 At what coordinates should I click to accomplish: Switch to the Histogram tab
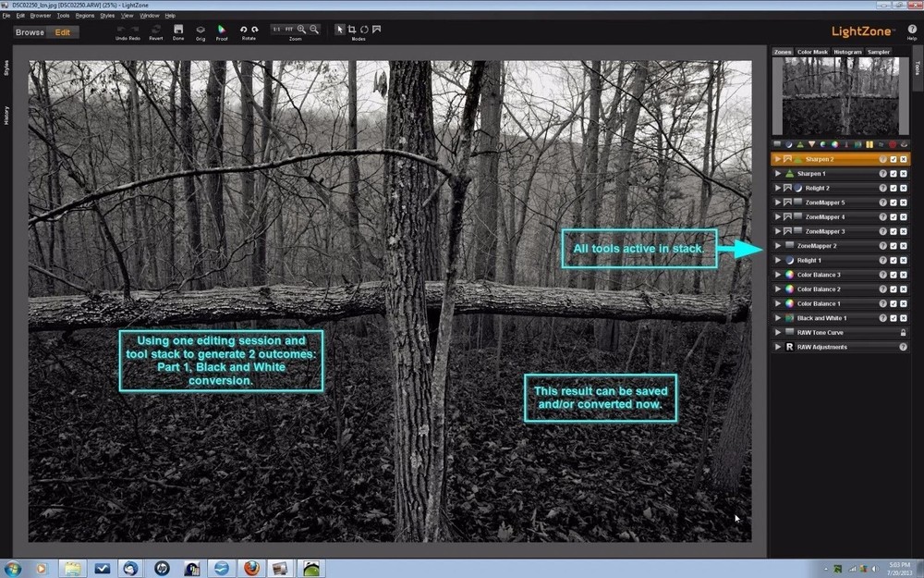(x=847, y=51)
